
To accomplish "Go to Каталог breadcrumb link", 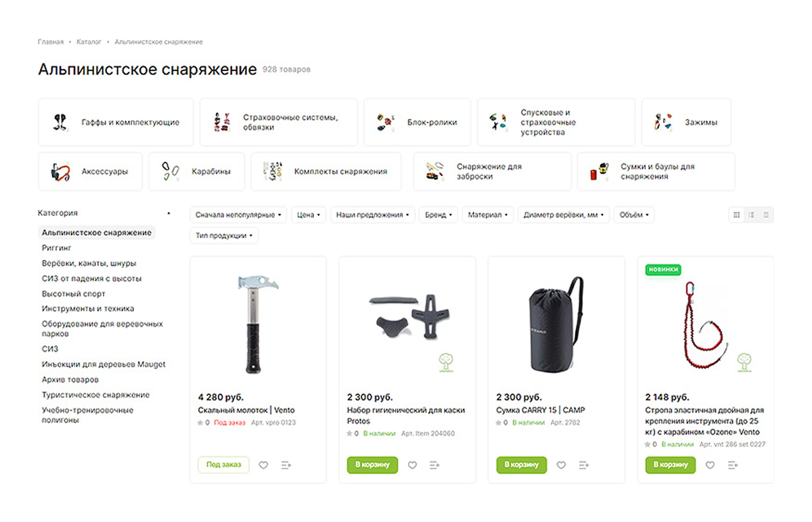I will click(x=89, y=42).
